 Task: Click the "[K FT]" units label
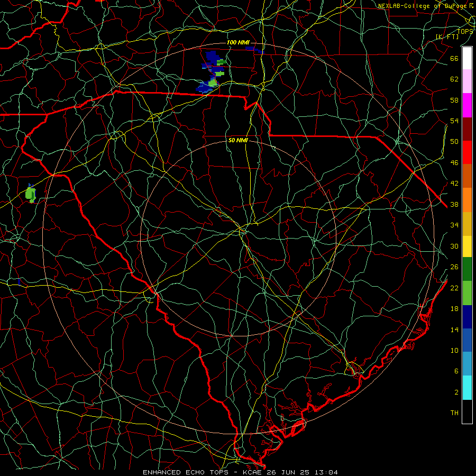pos(447,36)
